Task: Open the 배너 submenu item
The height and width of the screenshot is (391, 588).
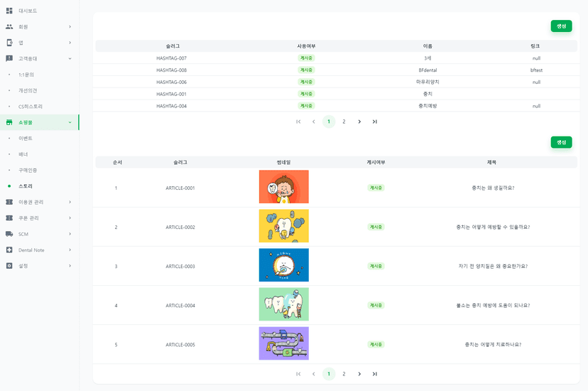Action: coord(23,154)
